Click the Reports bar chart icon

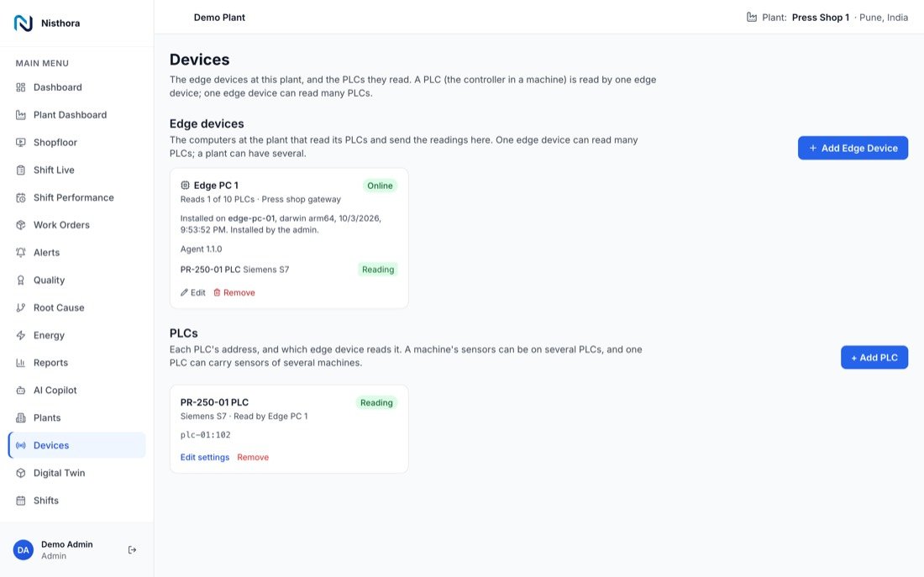[21, 363]
